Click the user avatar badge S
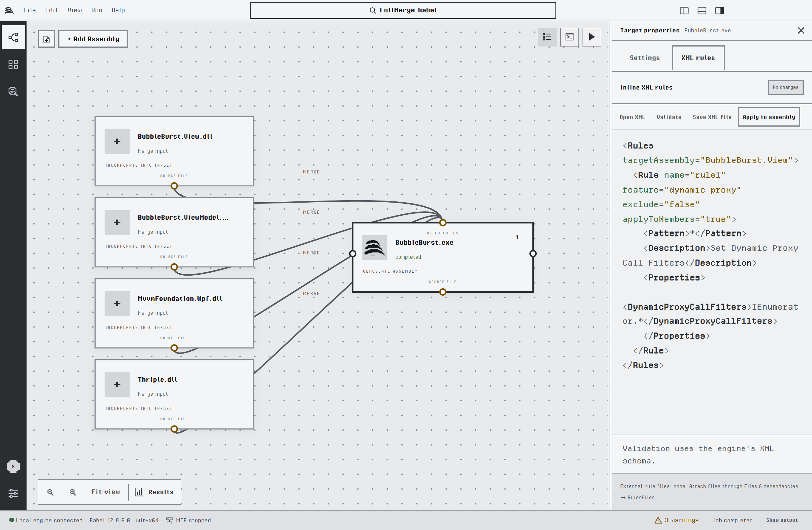This screenshot has height=530, width=812. point(13,466)
